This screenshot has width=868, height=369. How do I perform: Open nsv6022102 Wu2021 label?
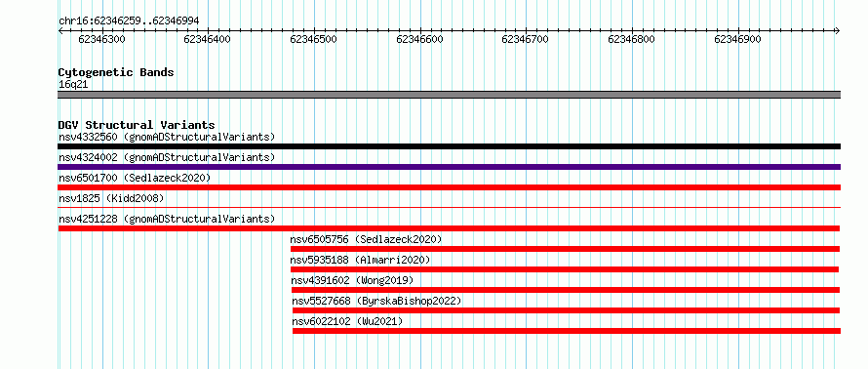pyautogui.click(x=347, y=321)
